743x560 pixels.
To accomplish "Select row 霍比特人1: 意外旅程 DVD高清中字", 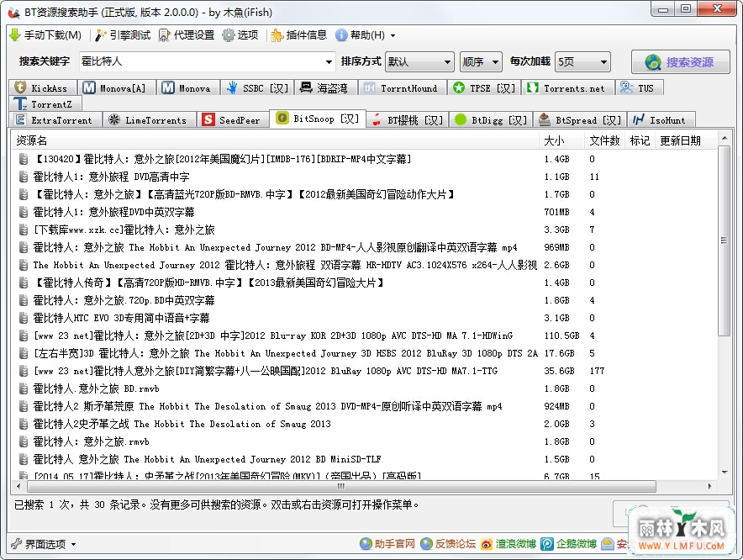I will [364, 177].
